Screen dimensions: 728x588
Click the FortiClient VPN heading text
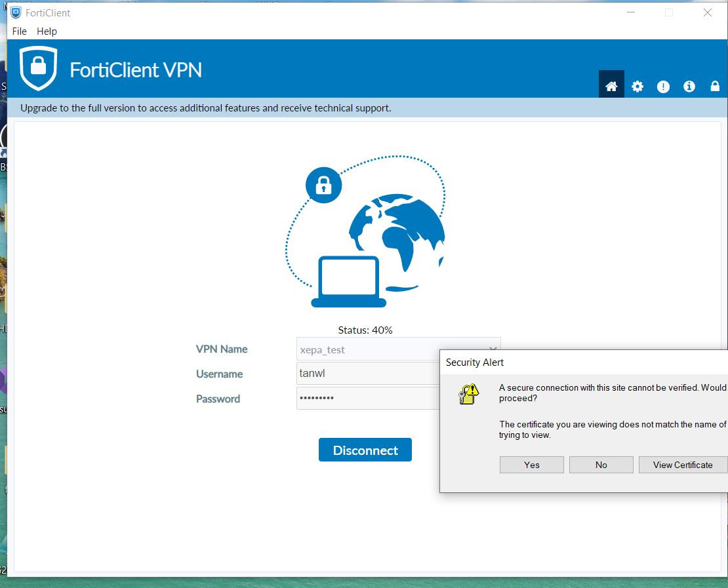tap(136, 70)
